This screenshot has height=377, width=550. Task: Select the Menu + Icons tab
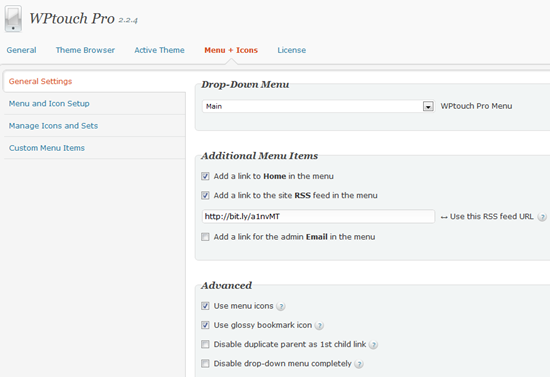pos(231,50)
